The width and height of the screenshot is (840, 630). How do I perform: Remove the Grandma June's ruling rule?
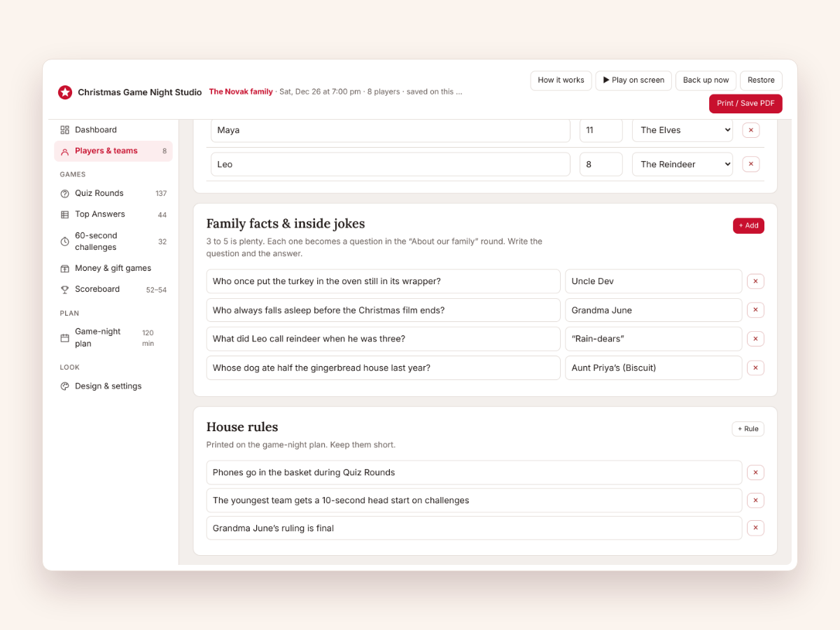[755, 528]
